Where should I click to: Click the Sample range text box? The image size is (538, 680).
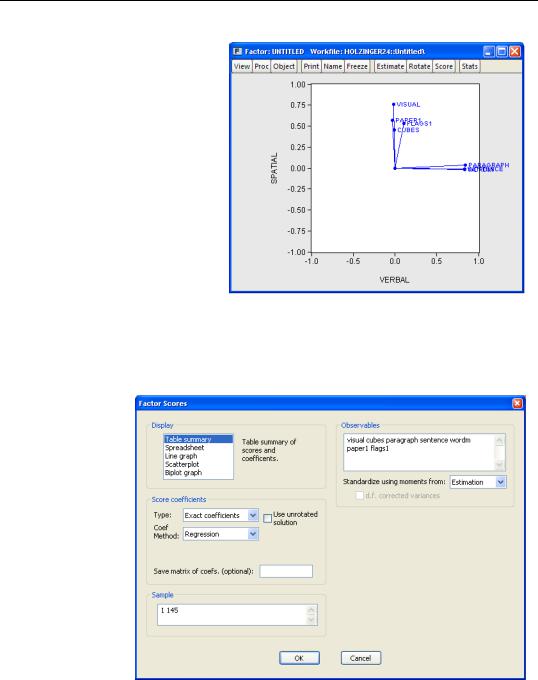237,615
